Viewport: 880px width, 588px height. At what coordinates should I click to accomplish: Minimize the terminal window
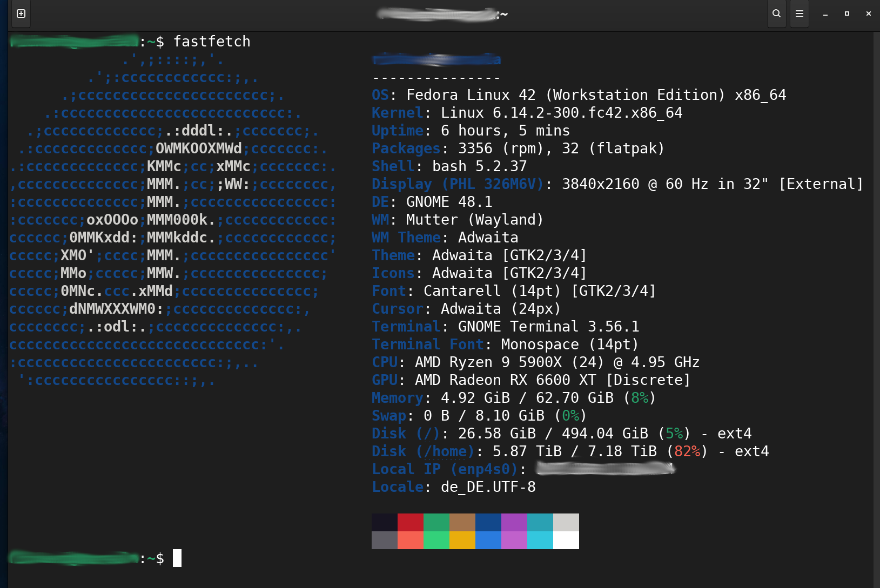pos(825,13)
